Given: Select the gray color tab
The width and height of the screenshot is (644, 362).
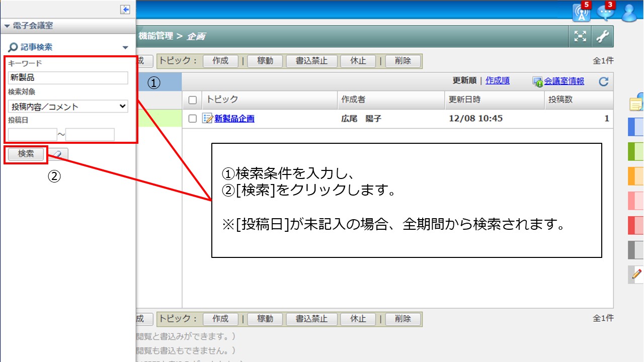Looking at the screenshot, I should pos(636,249).
